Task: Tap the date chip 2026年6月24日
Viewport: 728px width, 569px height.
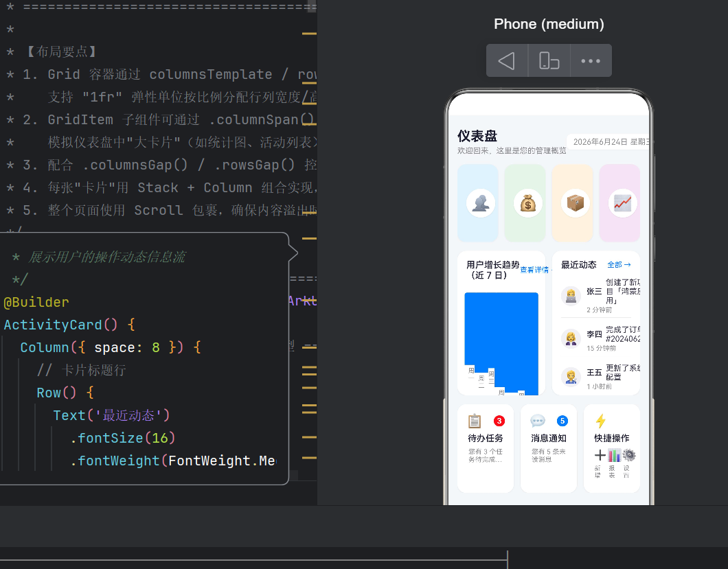Action: (x=610, y=141)
